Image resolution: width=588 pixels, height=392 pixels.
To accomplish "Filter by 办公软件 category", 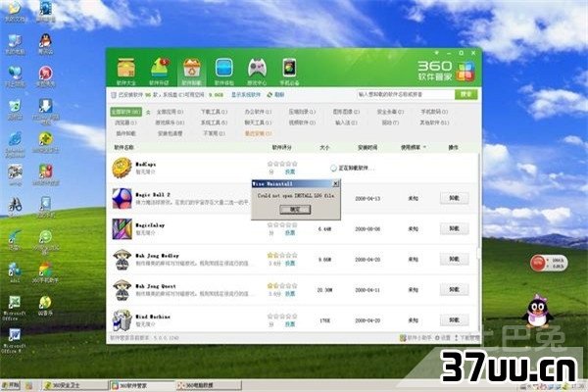I will 258,112.
